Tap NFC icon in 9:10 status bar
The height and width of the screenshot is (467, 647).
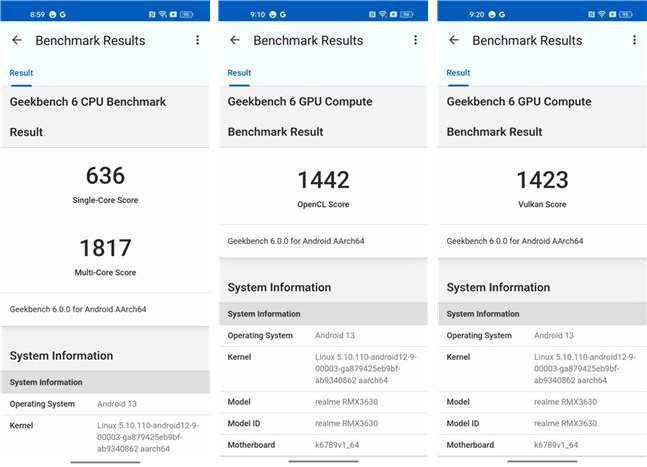pos(367,15)
